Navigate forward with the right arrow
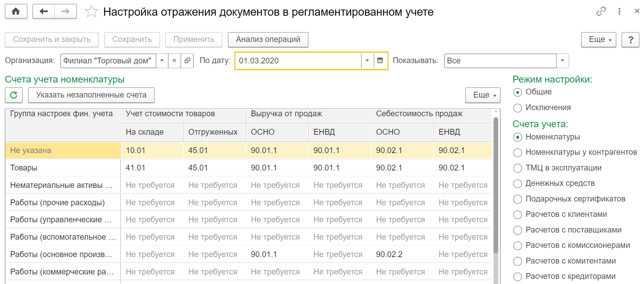644x284 pixels. (x=65, y=12)
